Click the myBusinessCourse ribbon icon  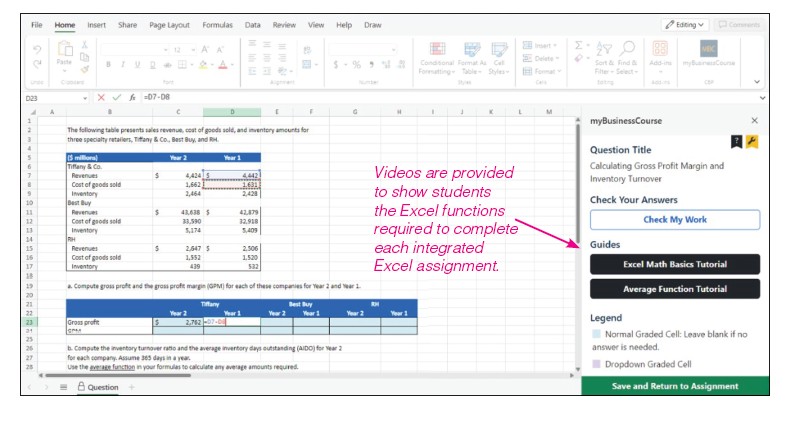click(x=707, y=50)
